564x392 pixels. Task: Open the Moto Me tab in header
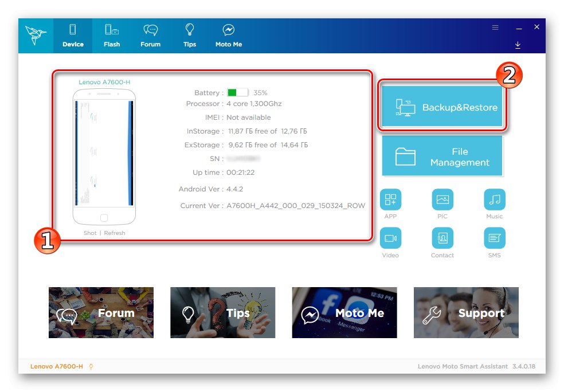[x=228, y=36]
